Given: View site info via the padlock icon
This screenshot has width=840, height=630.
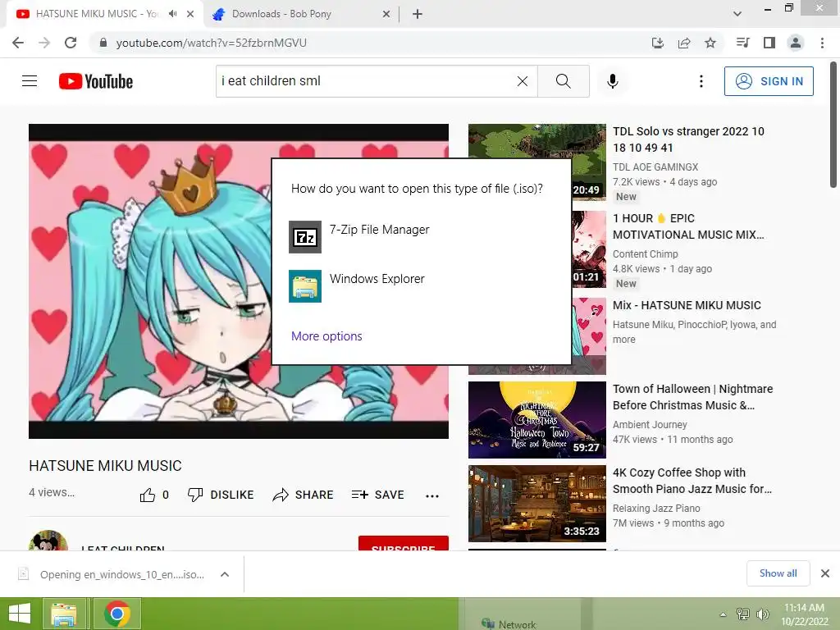Looking at the screenshot, I should [x=103, y=43].
